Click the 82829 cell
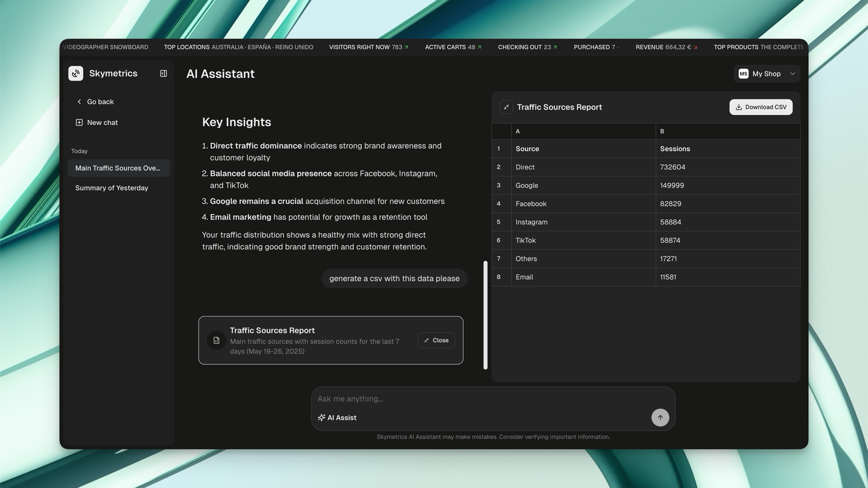 (x=728, y=204)
